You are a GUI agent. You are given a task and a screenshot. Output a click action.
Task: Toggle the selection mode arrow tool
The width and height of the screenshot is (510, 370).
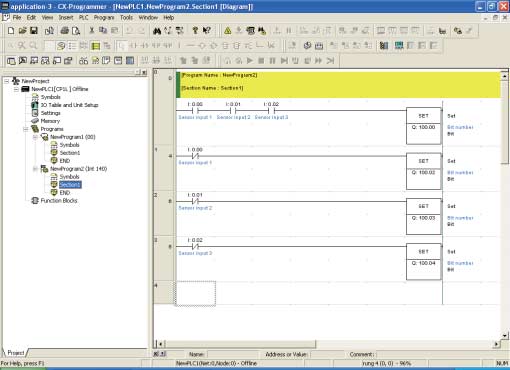(121, 46)
